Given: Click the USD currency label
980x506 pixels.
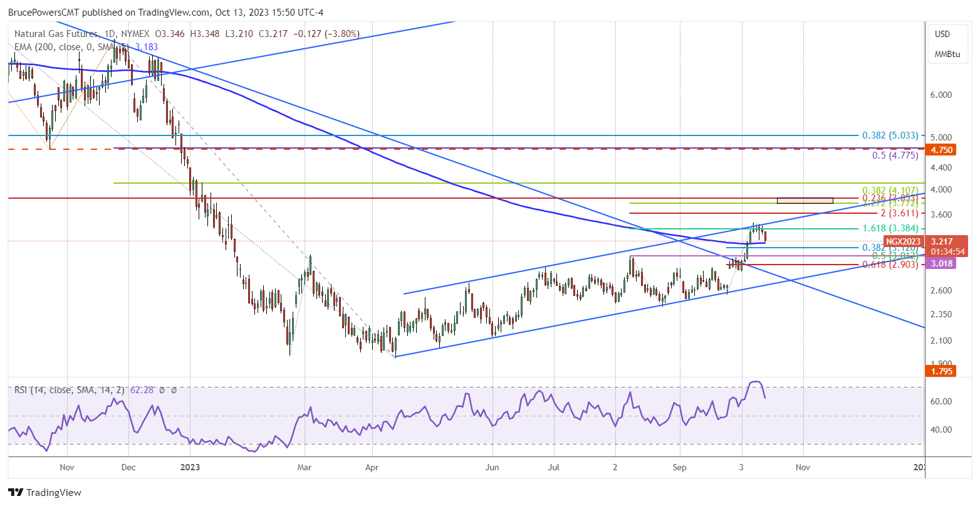Looking at the screenshot, I should tap(942, 34).
